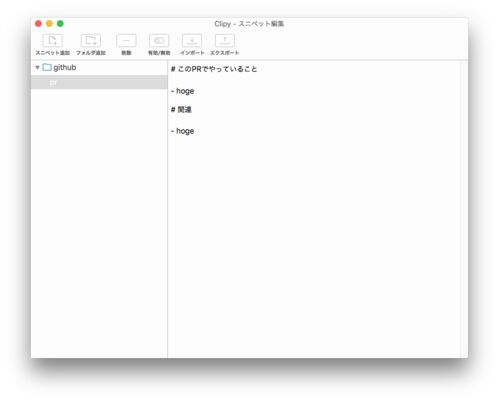
Task: Click the github folder icon
Action: 47,67
